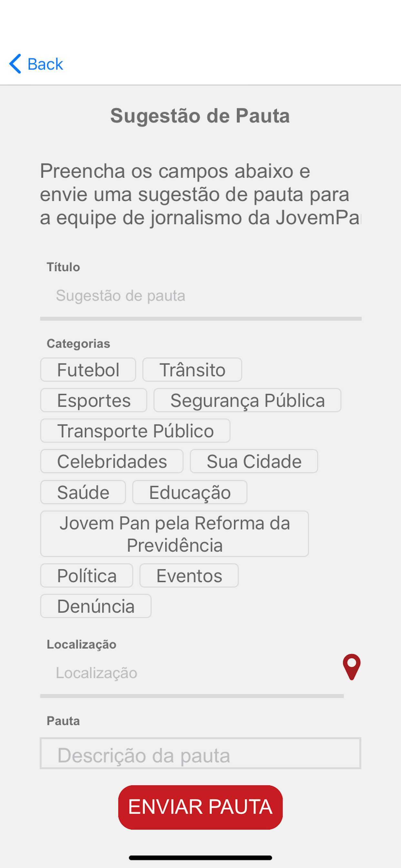Choose the Esportes category
The image size is (401, 868).
point(94,400)
